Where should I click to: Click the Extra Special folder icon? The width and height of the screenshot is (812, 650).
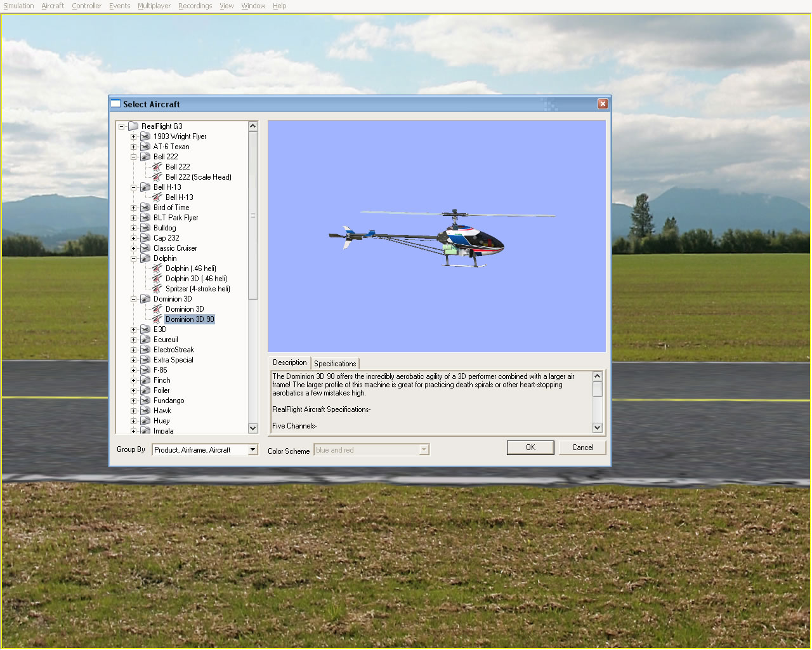click(x=145, y=360)
